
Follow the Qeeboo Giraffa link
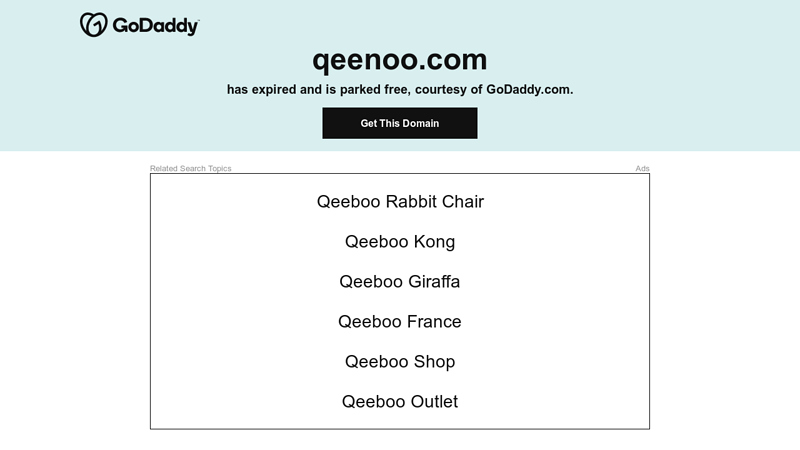click(400, 282)
